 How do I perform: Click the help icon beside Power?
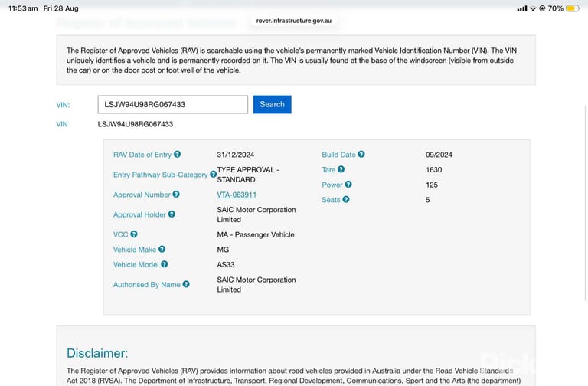click(348, 184)
